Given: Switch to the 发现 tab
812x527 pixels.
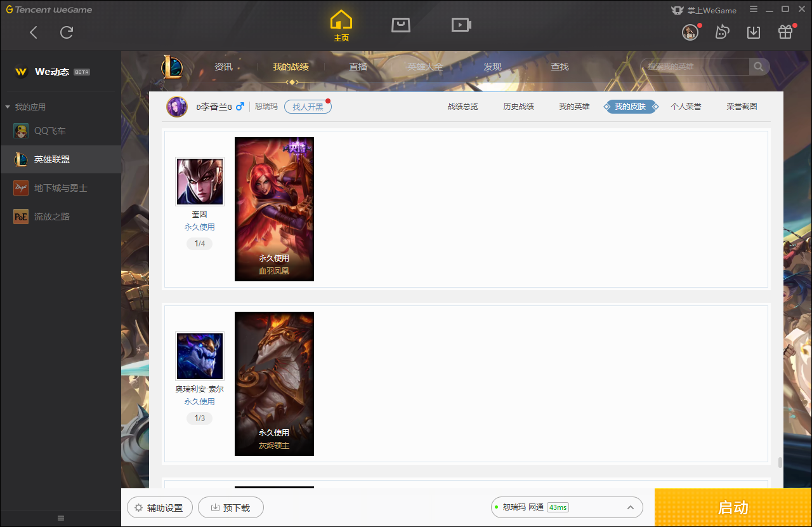Looking at the screenshot, I should coord(492,67).
